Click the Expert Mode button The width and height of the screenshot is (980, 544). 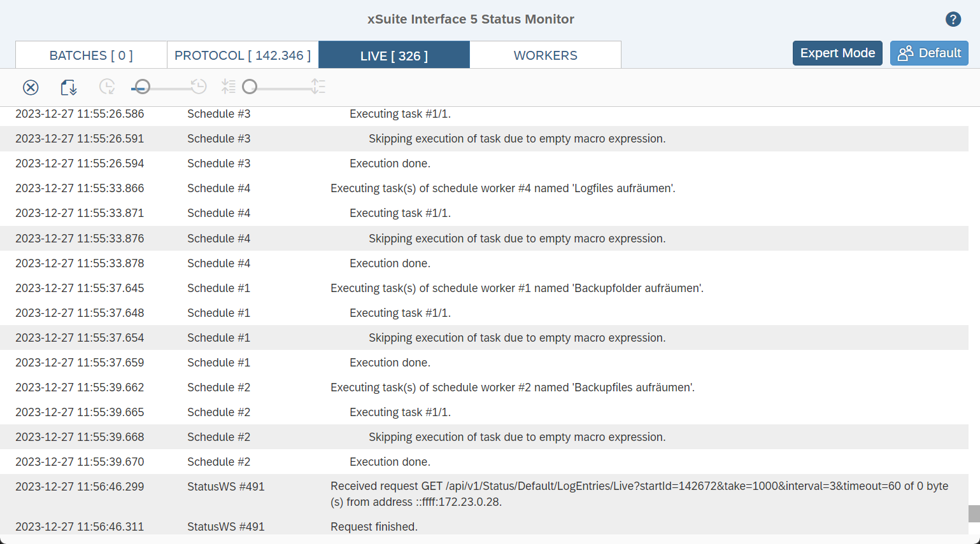tap(837, 53)
